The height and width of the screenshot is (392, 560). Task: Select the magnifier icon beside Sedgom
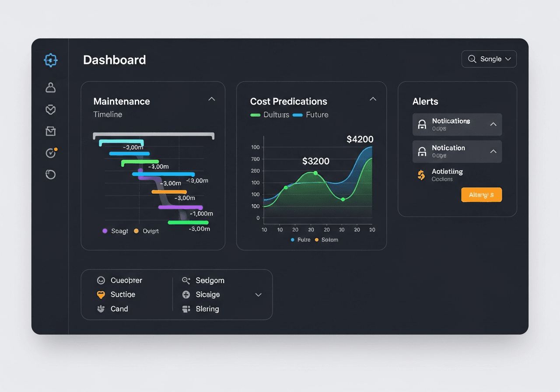pyautogui.click(x=185, y=280)
